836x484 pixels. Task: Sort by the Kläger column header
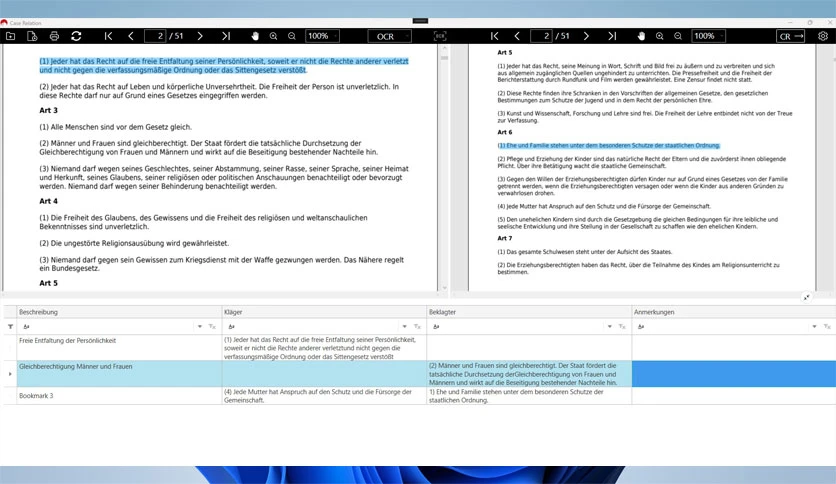[324, 312]
